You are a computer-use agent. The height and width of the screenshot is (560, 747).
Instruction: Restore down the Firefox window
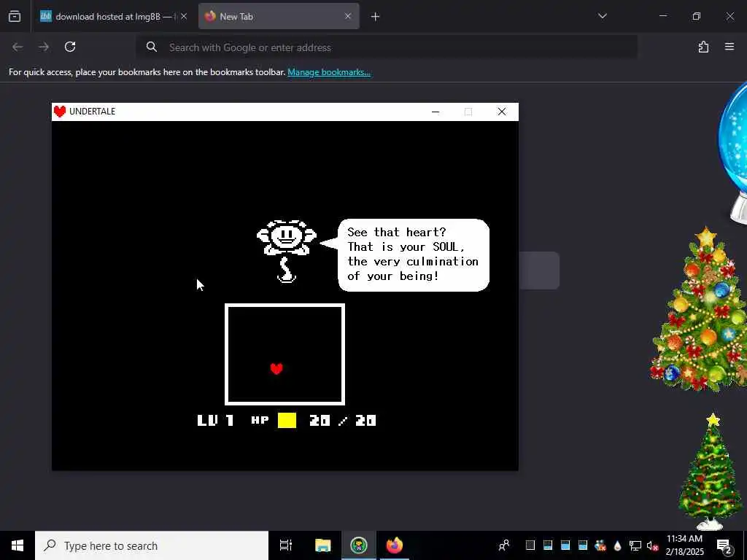pos(697,16)
